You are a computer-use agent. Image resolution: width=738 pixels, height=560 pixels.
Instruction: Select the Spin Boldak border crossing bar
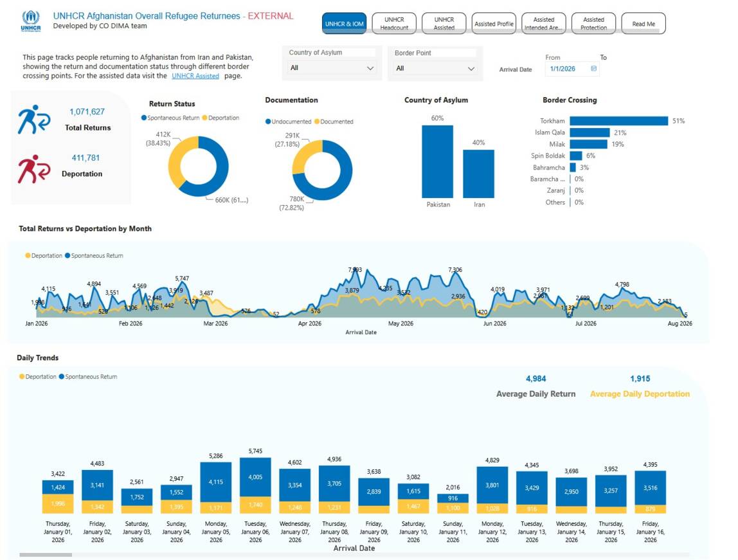pyautogui.click(x=575, y=156)
